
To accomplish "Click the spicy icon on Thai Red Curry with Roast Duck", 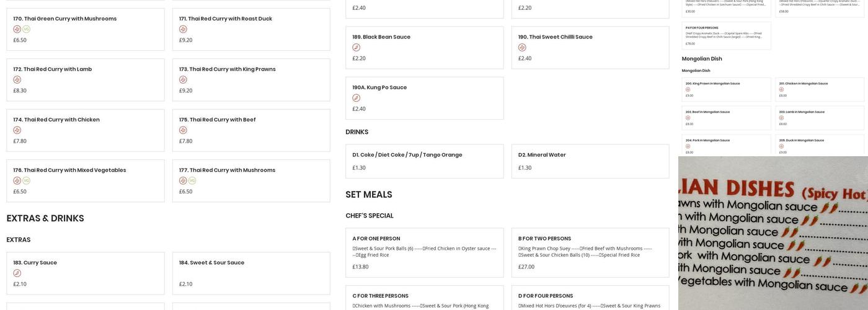I will click(183, 29).
